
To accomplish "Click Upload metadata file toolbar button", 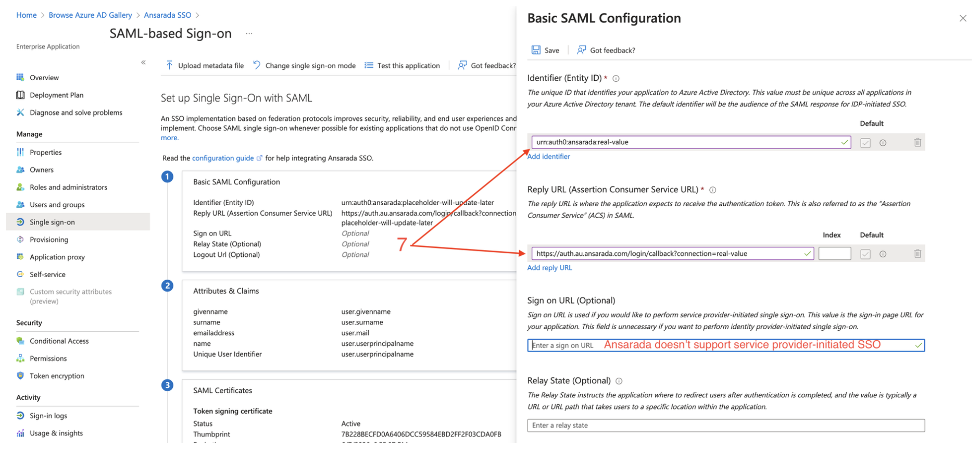I will tap(205, 66).
